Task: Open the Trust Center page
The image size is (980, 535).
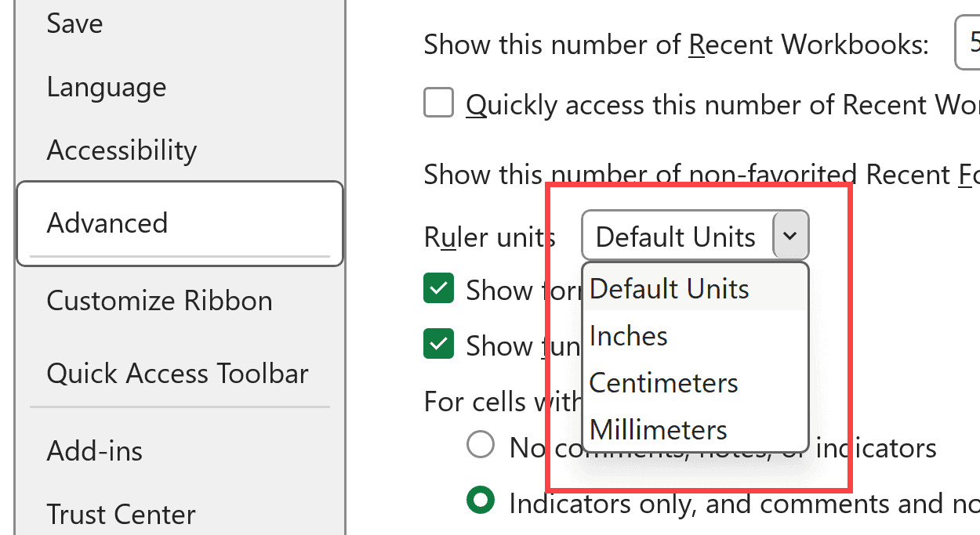Action: pos(121,514)
